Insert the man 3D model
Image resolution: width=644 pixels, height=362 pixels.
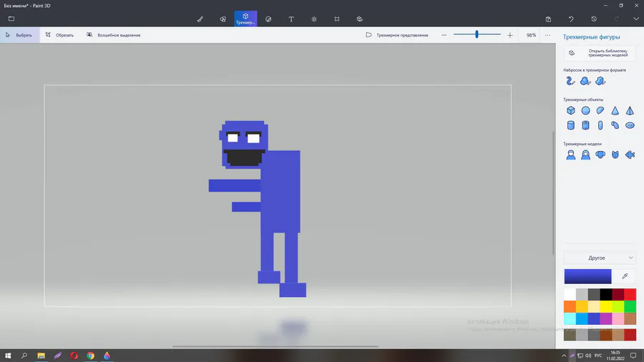571,155
